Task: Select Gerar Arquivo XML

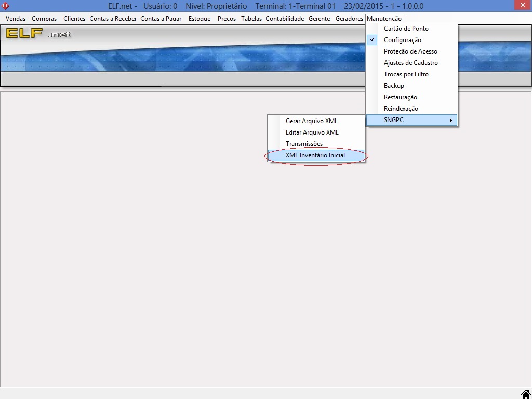Action: 316,121
